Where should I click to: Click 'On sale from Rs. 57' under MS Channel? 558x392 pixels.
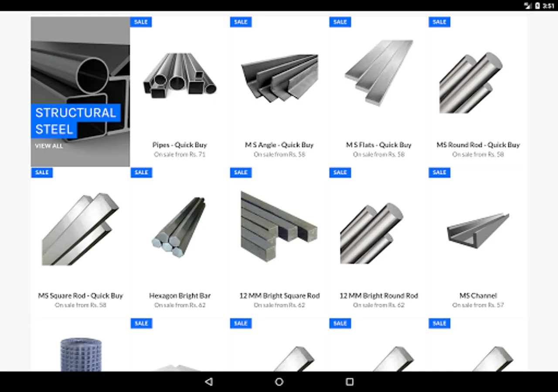tap(478, 305)
